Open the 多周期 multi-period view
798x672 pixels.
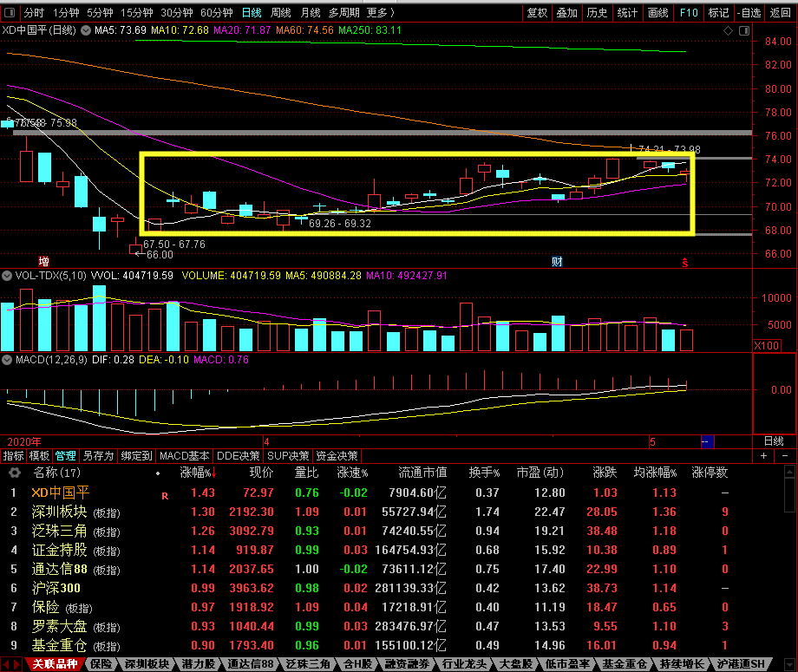pyautogui.click(x=344, y=12)
